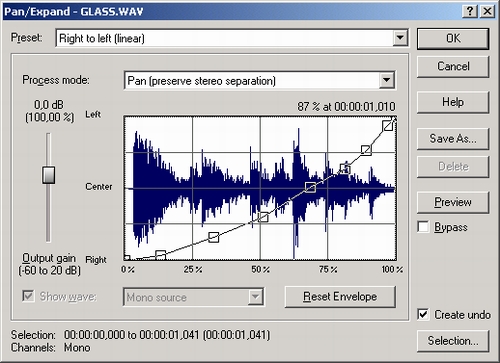Select the envelope point nearest Right level
This screenshot has height=363, width=500.
(127, 258)
